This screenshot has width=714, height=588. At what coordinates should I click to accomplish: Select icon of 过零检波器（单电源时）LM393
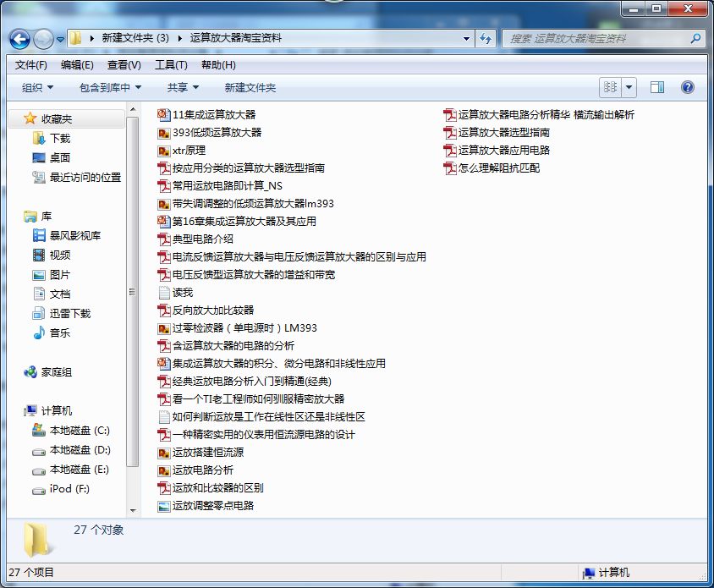coord(163,328)
